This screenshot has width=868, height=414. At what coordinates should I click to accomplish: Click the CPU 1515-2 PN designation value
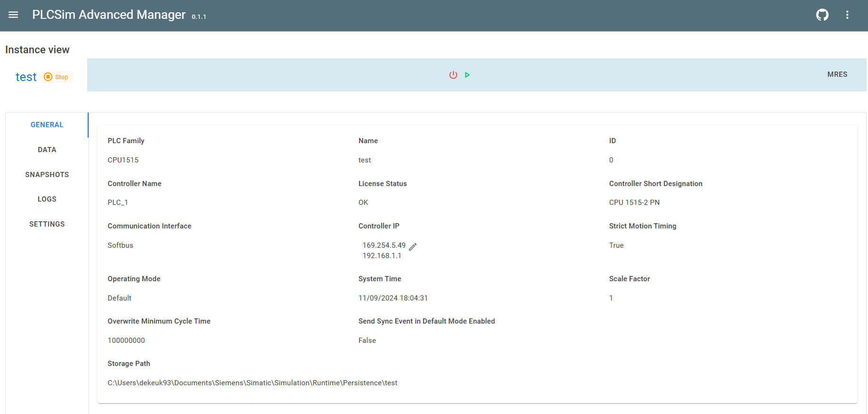pos(634,203)
